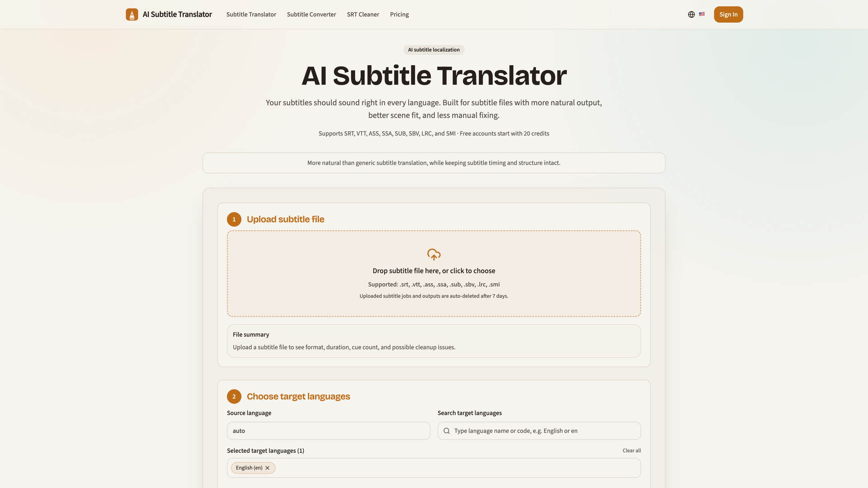
Task: Click the globe language icon
Action: point(691,14)
